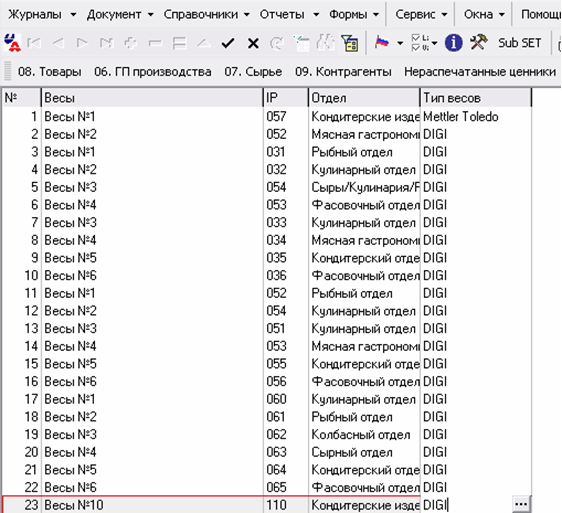
Task: Open the filter funnel icon
Action: tap(350, 43)
